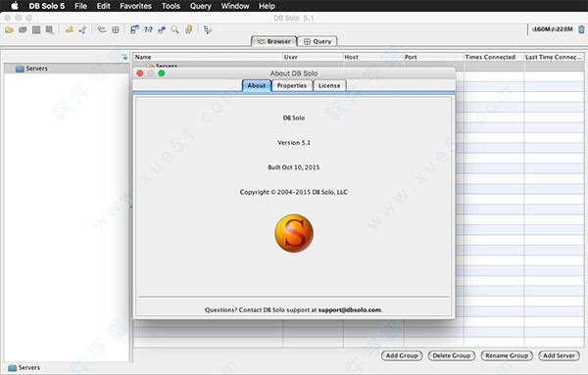Click the tree-with-pencil toolbar icon

208,29
